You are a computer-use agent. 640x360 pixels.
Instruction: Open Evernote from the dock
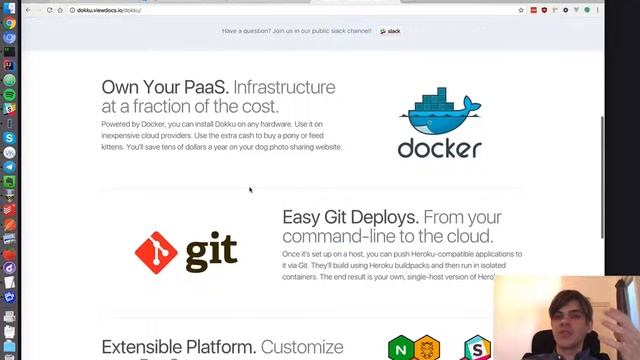click(x=9, y=181)
